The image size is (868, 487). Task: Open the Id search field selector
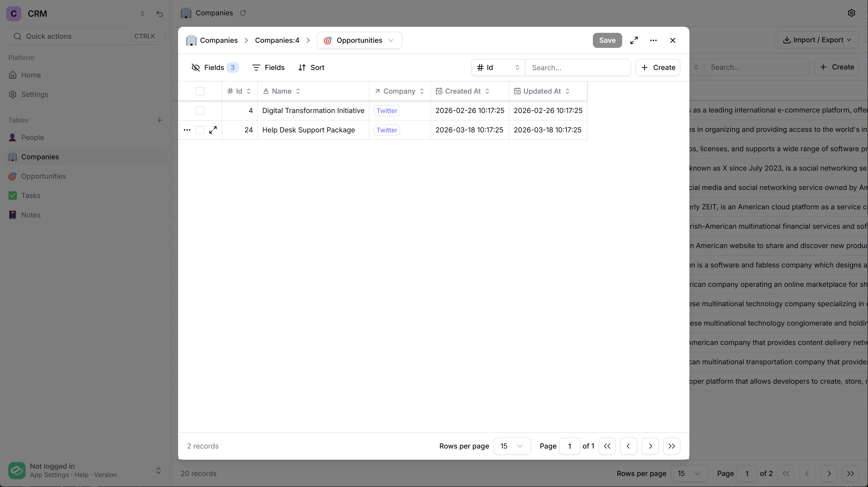point(498,68)
